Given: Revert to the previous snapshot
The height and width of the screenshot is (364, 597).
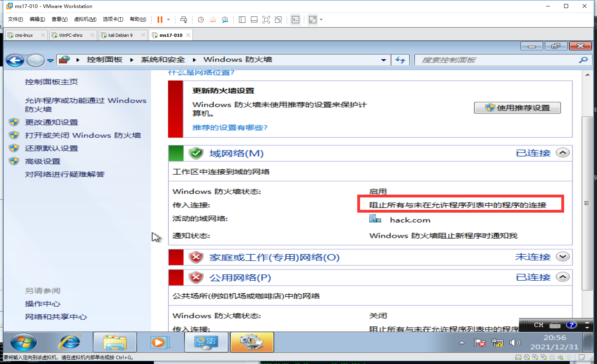Looking at the screenshot, I should tap(213, 20).
